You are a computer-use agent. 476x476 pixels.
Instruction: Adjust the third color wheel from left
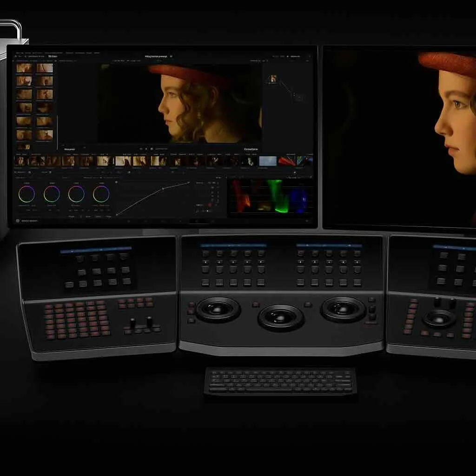click(x=76, y=194)
